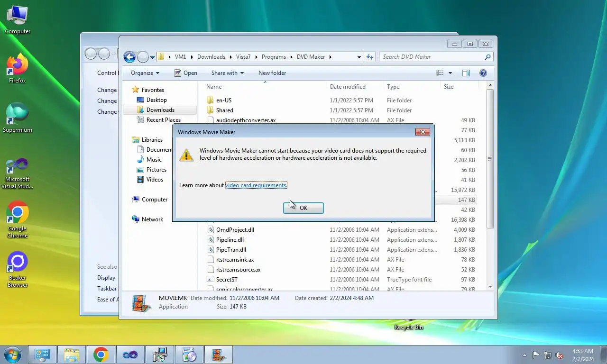The width and height of the screenshot is (607, 364).
Task: Select the OmdProject.dll file
Action: 231,230
